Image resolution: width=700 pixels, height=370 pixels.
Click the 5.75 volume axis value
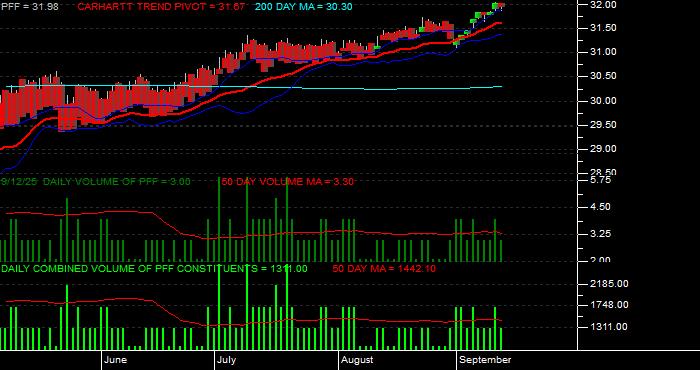(x=601, y=180)
